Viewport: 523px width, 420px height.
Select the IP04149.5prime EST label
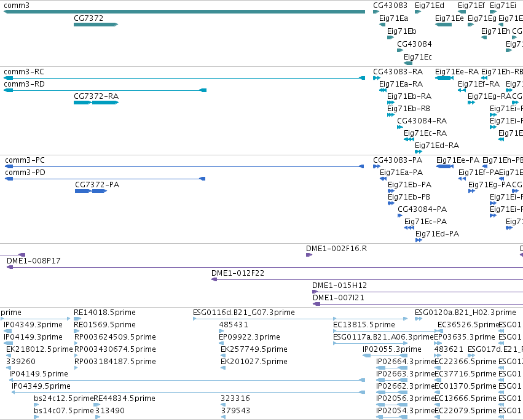click(x=38, y=374)
